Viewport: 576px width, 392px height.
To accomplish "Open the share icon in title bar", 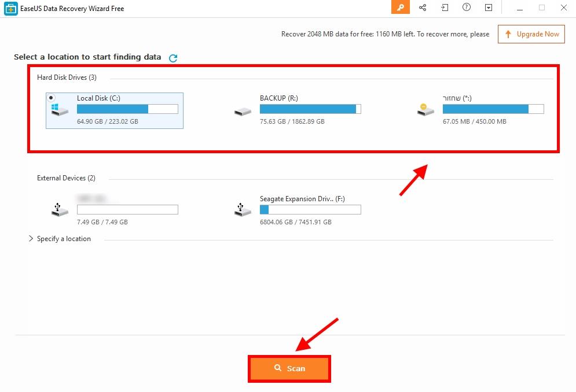I will [423, 8].
